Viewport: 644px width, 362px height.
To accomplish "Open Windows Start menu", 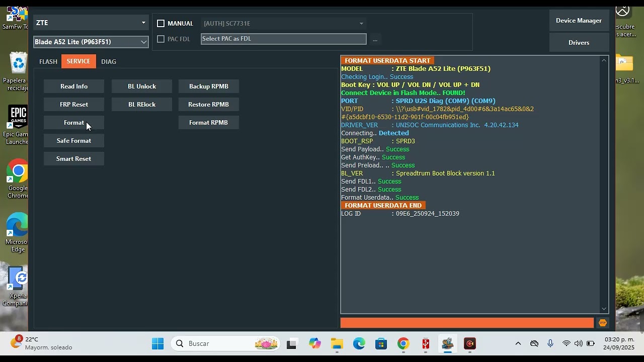I will point(157,343).
